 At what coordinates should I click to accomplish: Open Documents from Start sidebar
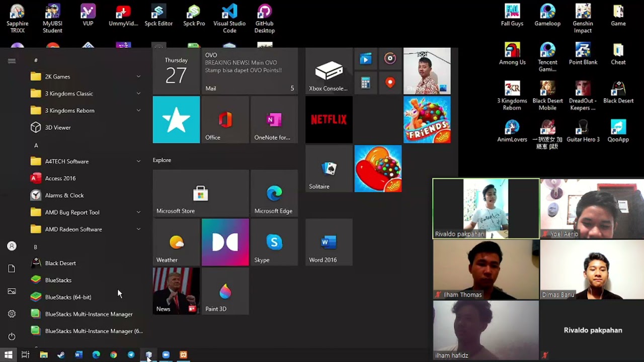pyautogui.click(x=12, y=268)
